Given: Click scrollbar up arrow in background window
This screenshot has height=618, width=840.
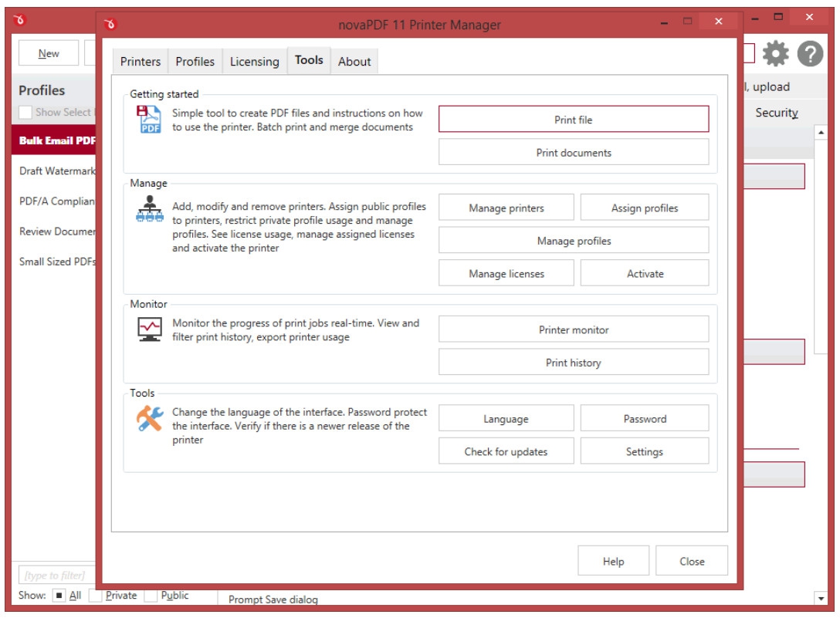Looking at the screenshot, I should 821,132.
